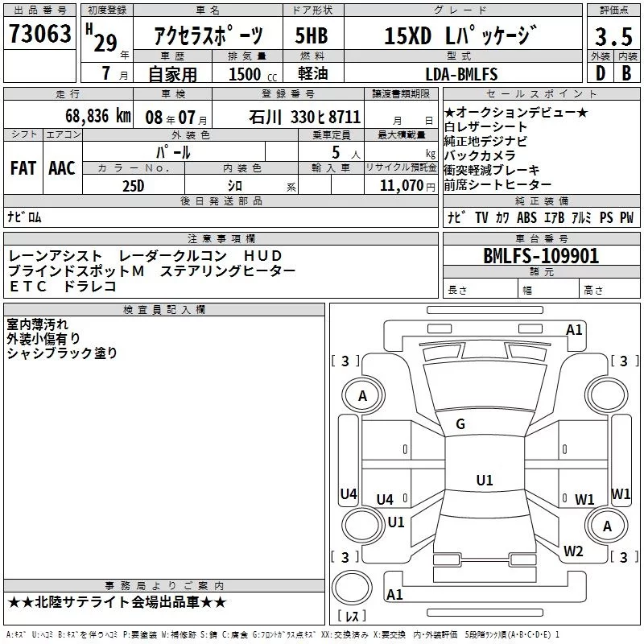The image size is (644, 644).
Task: Select the door shape value 5HB
Action: [x=312, y=35]
